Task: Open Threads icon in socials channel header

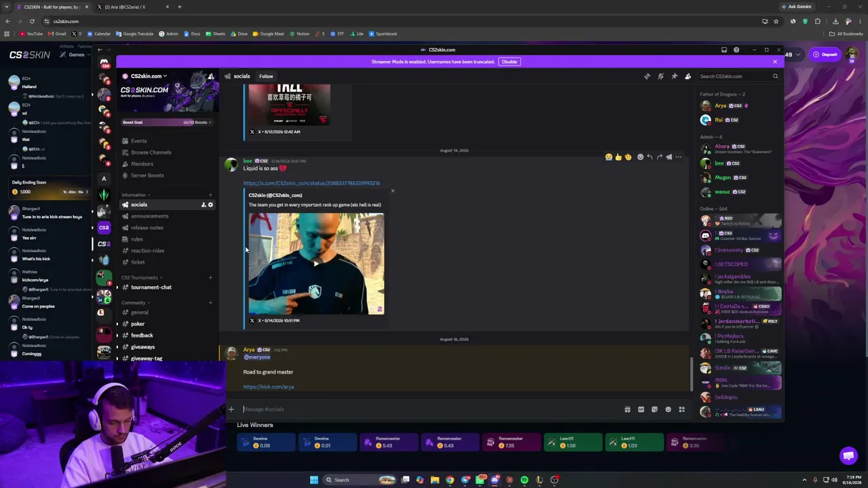Action: [647, 77]
